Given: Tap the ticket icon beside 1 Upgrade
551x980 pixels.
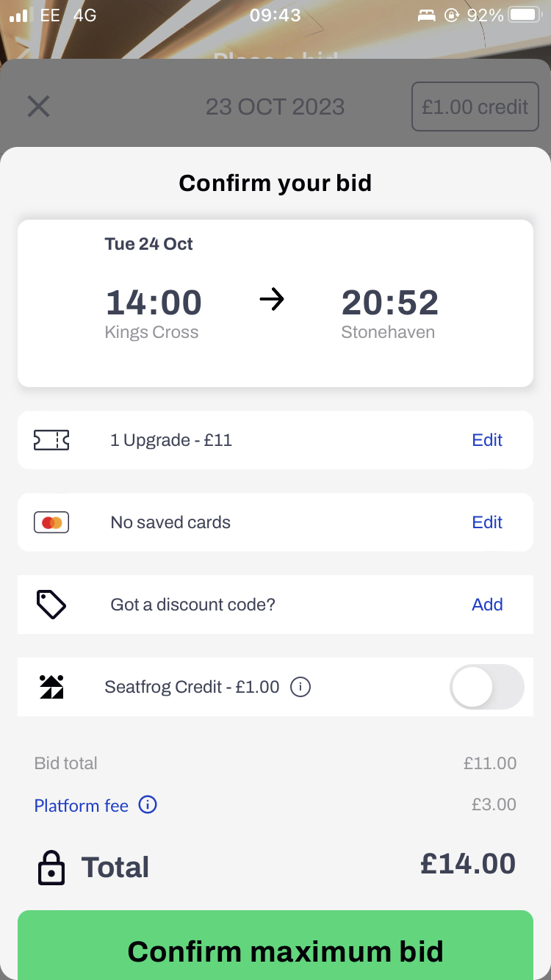Looking at the screenshot, I should 51,440.
